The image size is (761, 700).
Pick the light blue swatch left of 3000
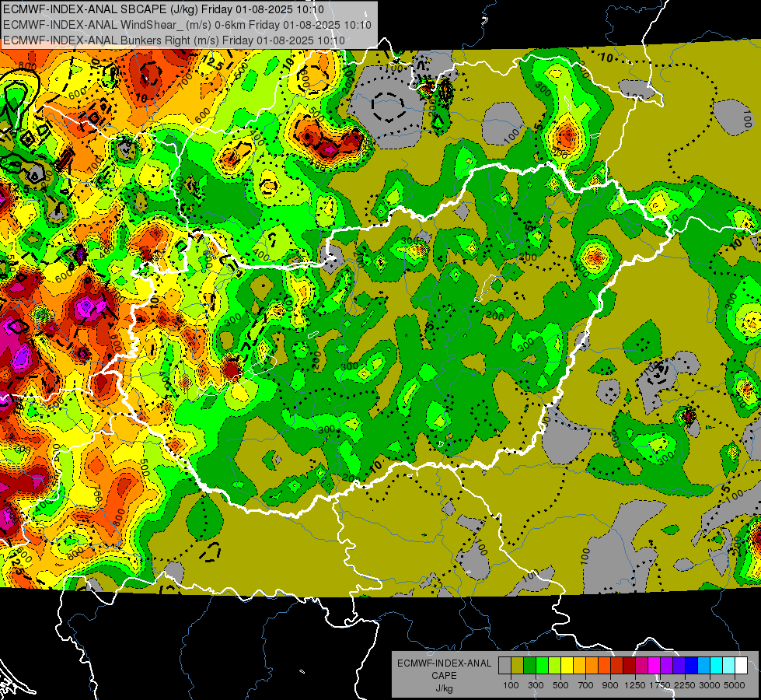(703, 665)
